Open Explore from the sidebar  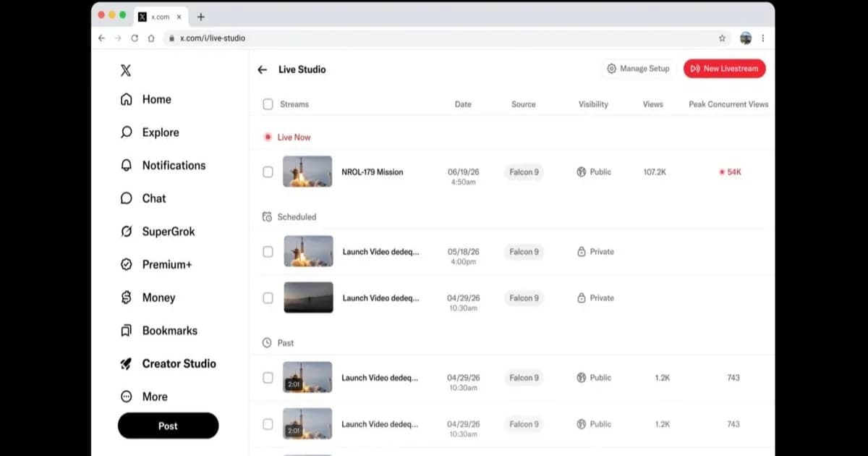150,132
